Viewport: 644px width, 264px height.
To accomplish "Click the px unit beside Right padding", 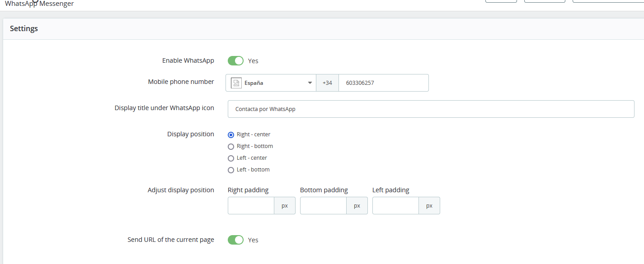I will coord(285,205).
